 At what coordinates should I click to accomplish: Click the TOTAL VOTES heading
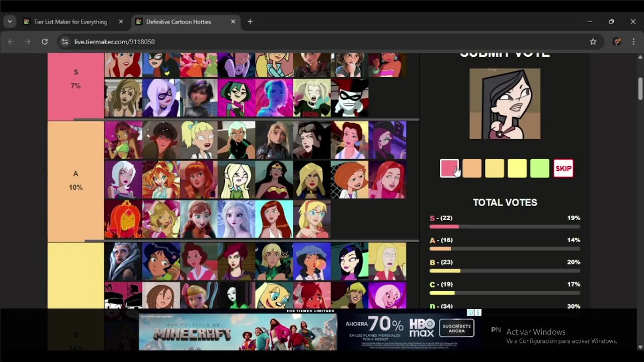tap(505, 202)
